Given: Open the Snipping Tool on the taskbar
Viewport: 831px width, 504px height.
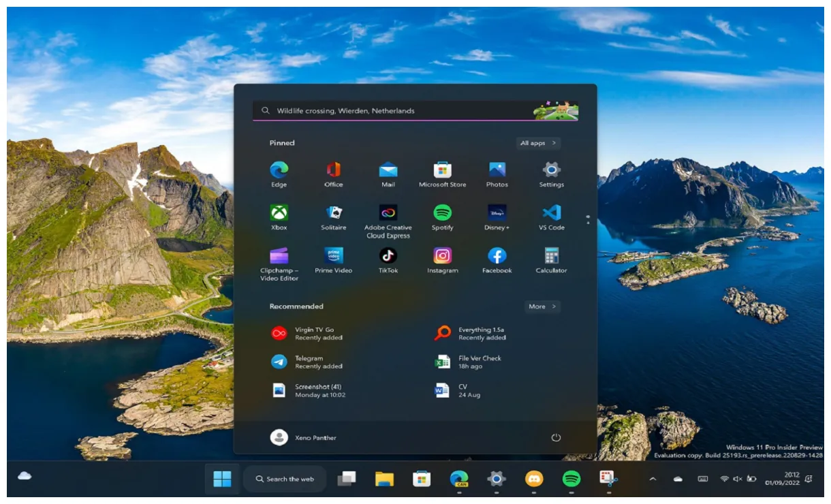Looking at the screenshot, I should click(608, 479).
